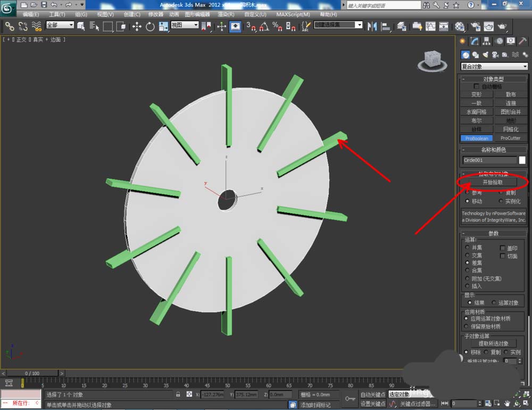Click the Mirror tool icon
This screenshot has width=532, height=410.
pyautogui.click(x=372, y=26)
